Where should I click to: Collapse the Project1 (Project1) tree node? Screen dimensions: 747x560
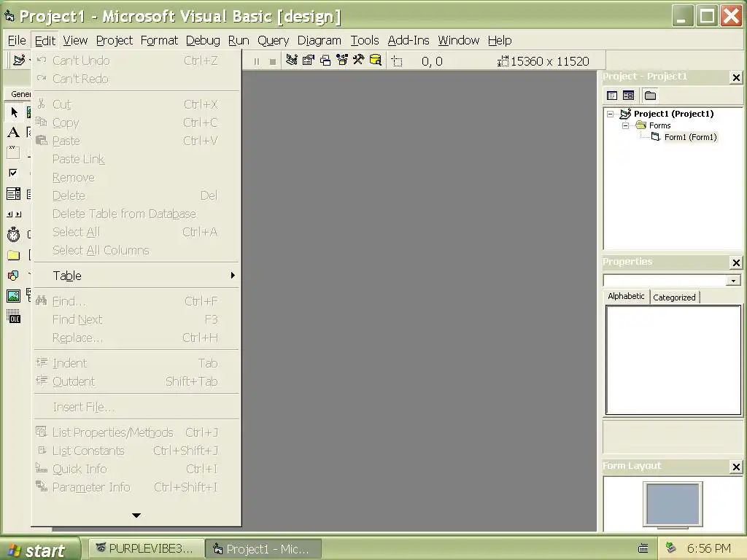pyautogui.click(x=611, y=114)
